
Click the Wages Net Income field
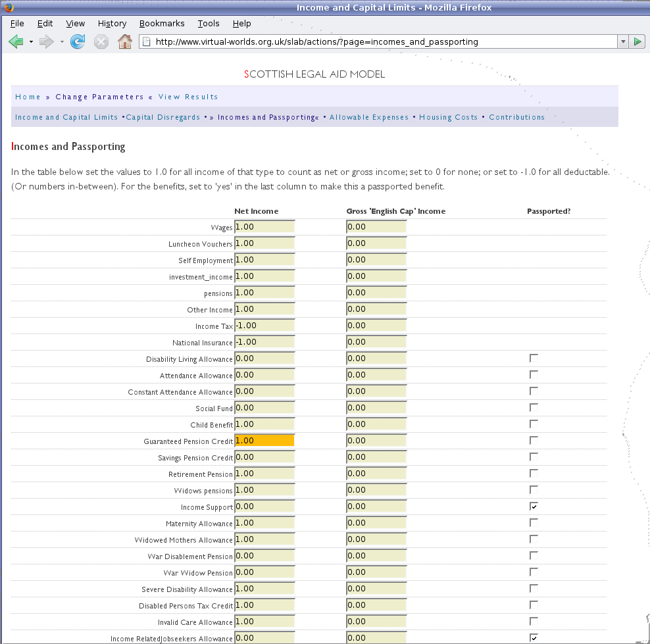pos(264,227)
